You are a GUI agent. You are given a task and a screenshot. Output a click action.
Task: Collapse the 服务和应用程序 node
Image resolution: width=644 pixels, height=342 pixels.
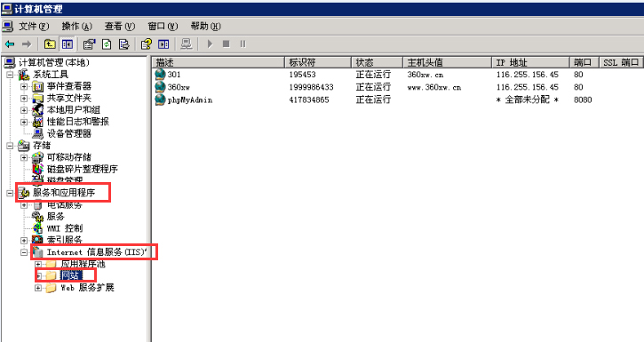coord(10,193)
